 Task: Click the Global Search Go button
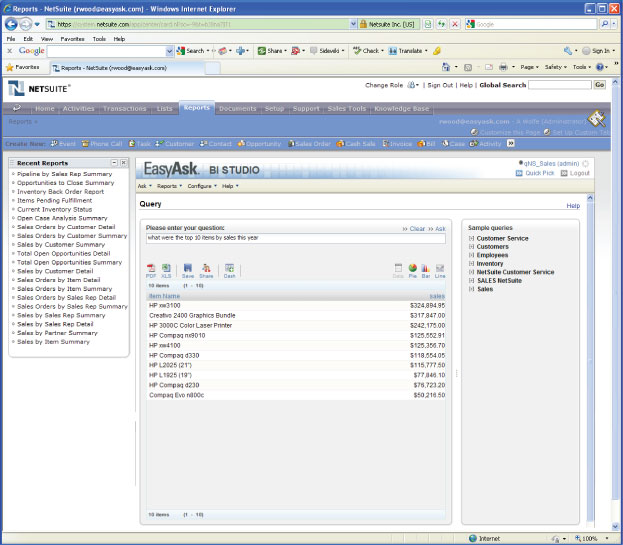pyautogui.click(x=600, y=85)
